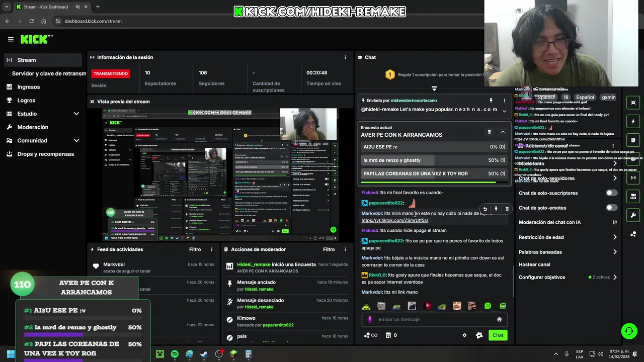Open Vista previa del stream options menu
Screen dimensions: 644x362
click(345, 101)
